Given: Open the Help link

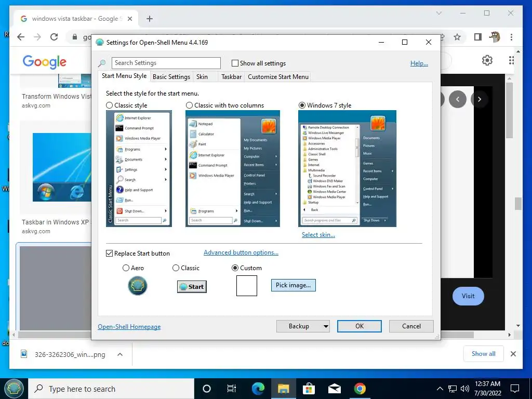Looking at the screenshot, I should [419, 63].
